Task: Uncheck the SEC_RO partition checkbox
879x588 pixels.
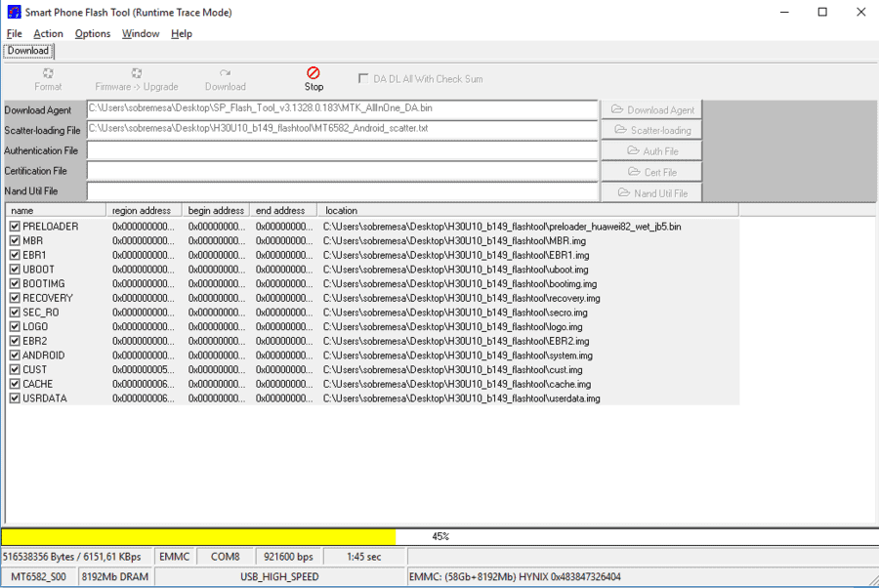Action: click(15, 313)
